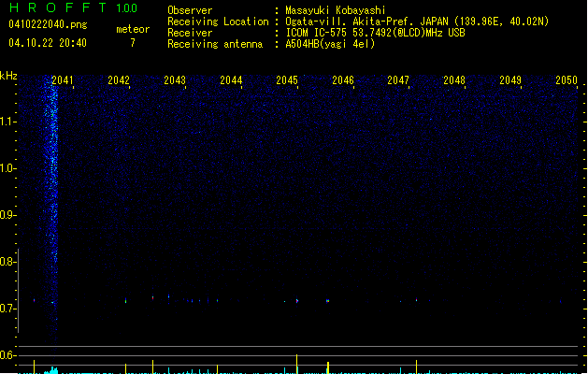The image size is (588, 374).
Task: Click the 2043 time axis marker
Action: click(175, 80)
